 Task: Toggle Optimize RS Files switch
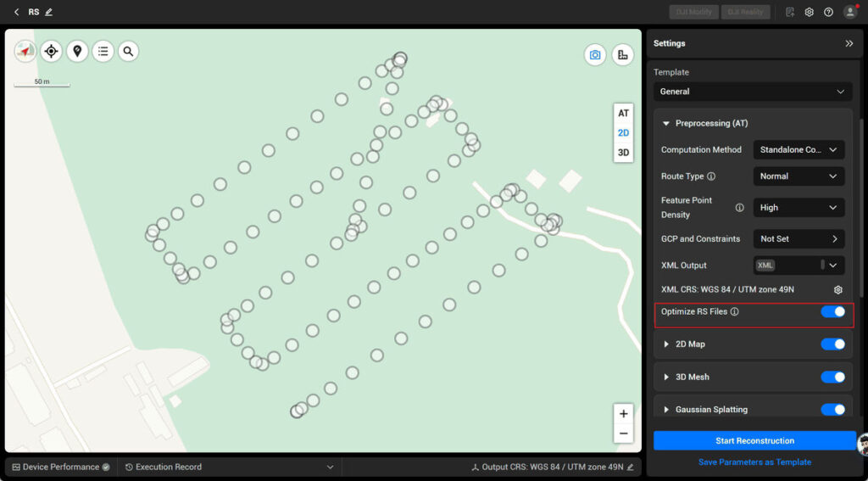tap(832, 311)
